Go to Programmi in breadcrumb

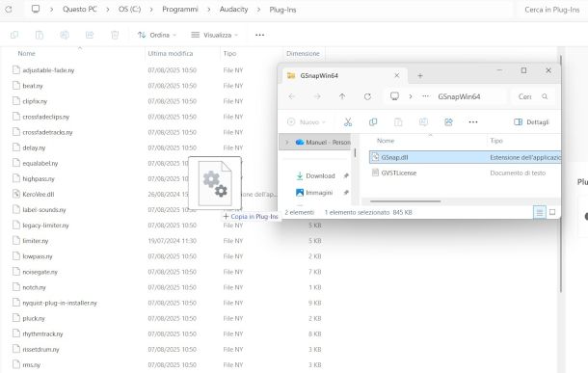180,10
